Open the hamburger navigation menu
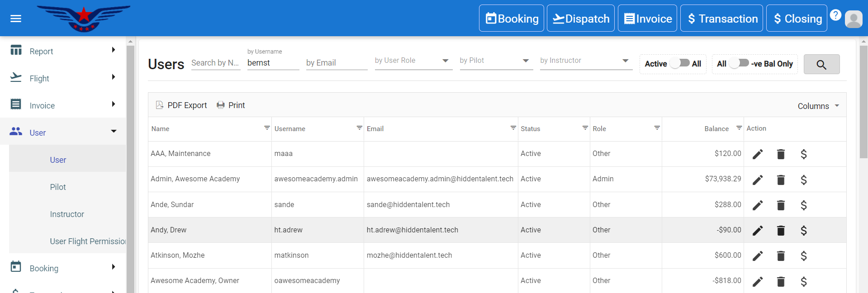Viewport: 868px width, 293px height. [x=16, y=19]
